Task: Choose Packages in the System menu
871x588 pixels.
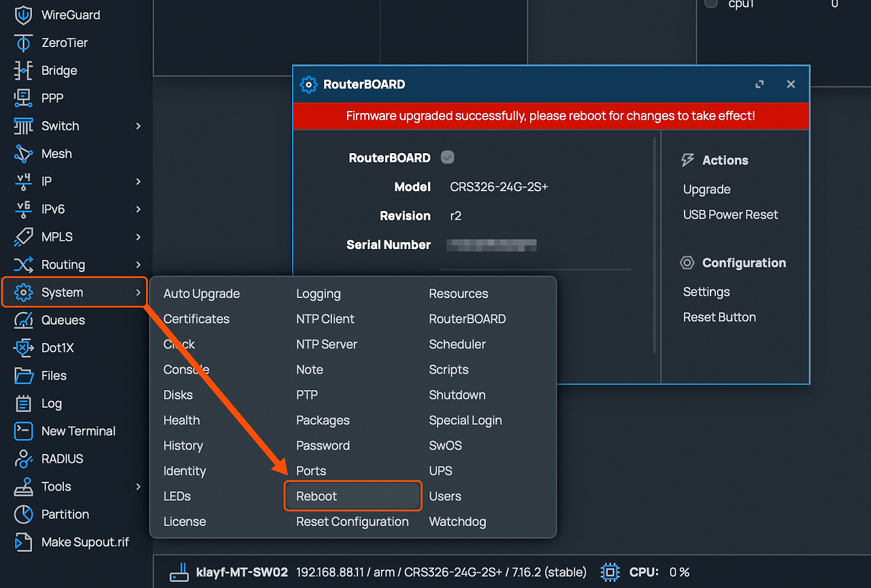Action: [x=323, y=421]
